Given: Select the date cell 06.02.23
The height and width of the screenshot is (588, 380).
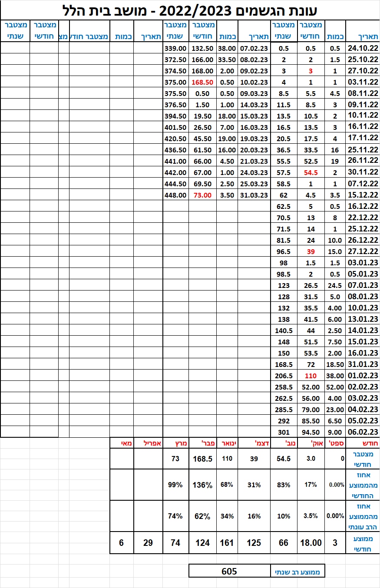Looking at the screenshot, I should 362,432.
